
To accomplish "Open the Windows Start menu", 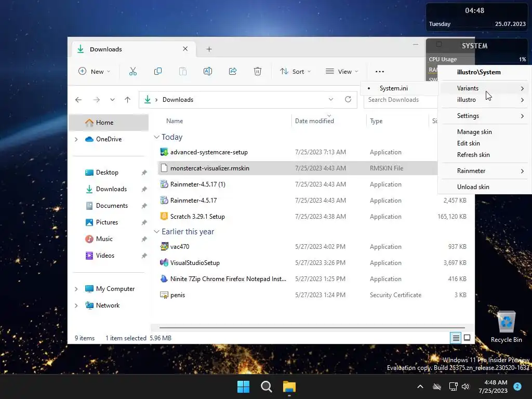I will point(243,387).
